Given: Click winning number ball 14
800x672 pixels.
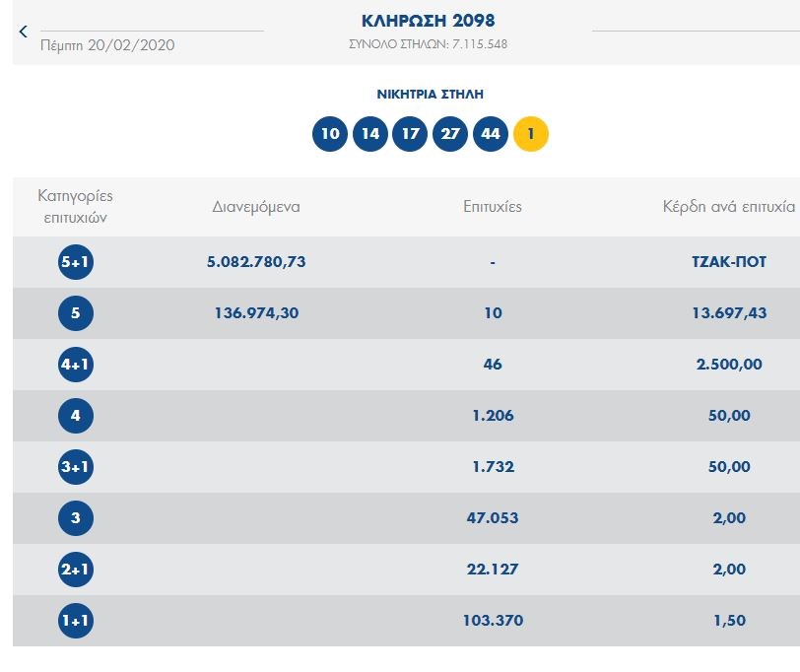Looking at the screenshot, I should [x=370, y=134].
